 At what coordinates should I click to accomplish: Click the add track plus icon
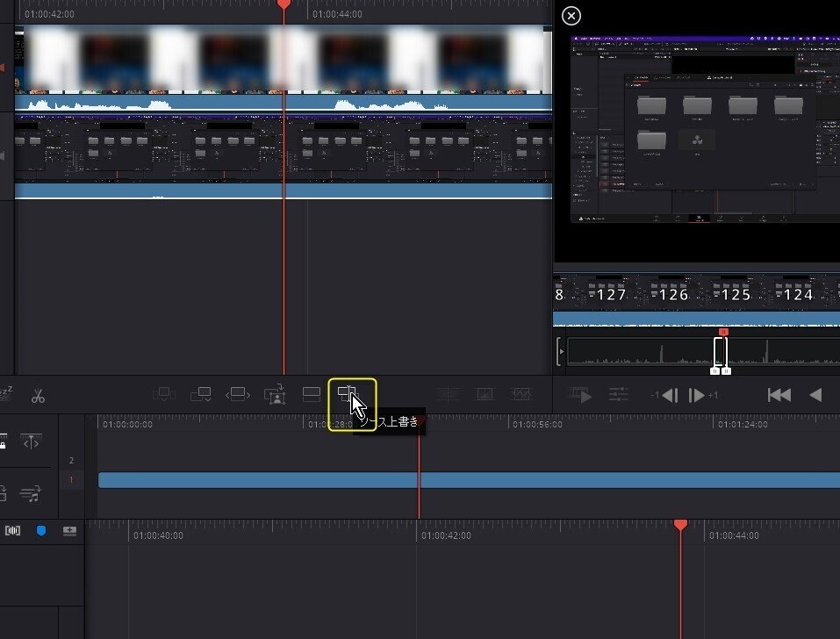(69, 531)
